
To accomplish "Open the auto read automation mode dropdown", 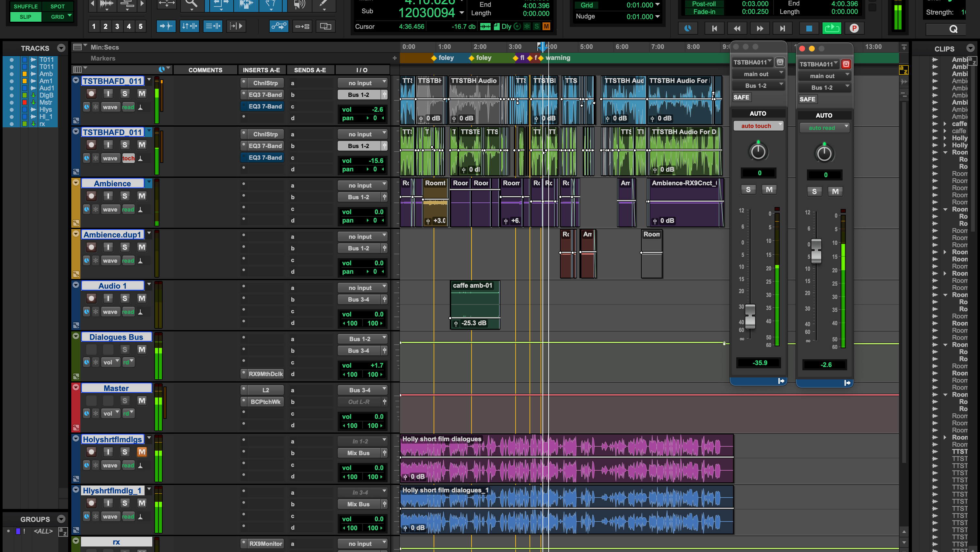I will pyautogui.click(x=824, y=128).
